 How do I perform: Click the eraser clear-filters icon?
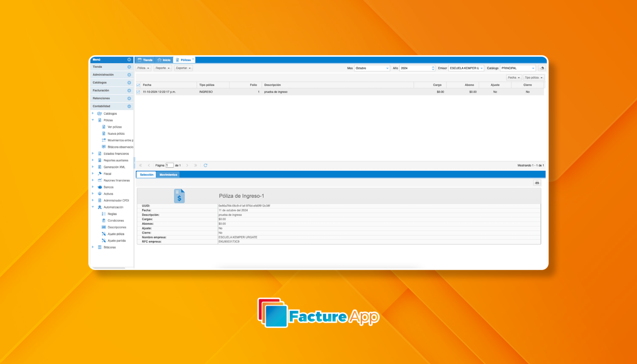coord(542,68)
